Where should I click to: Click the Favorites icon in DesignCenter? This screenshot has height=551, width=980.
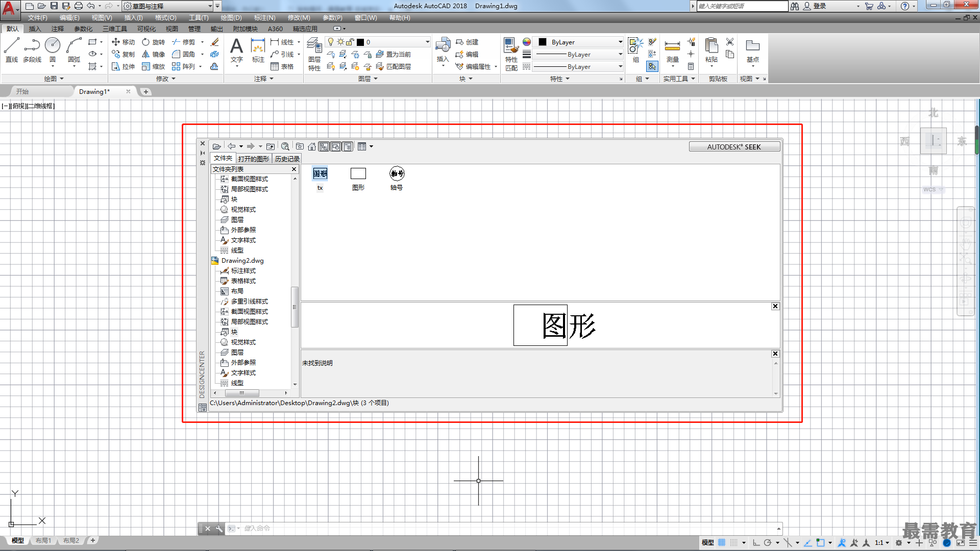300,146
